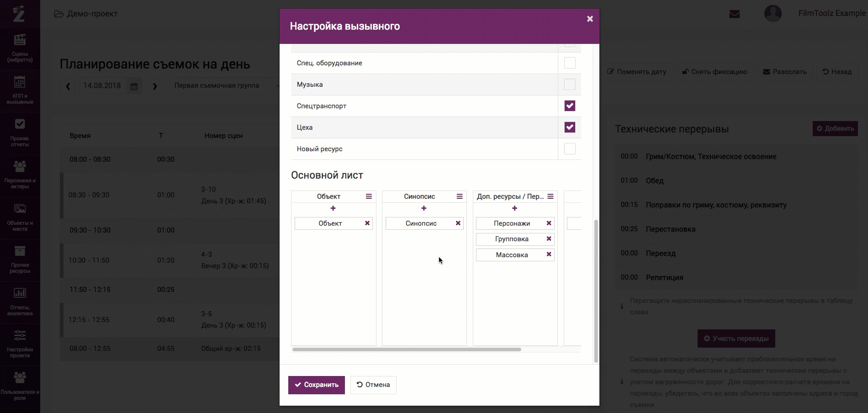
Task: Select the Переезд technical break
Action: [x=736, y=254]
